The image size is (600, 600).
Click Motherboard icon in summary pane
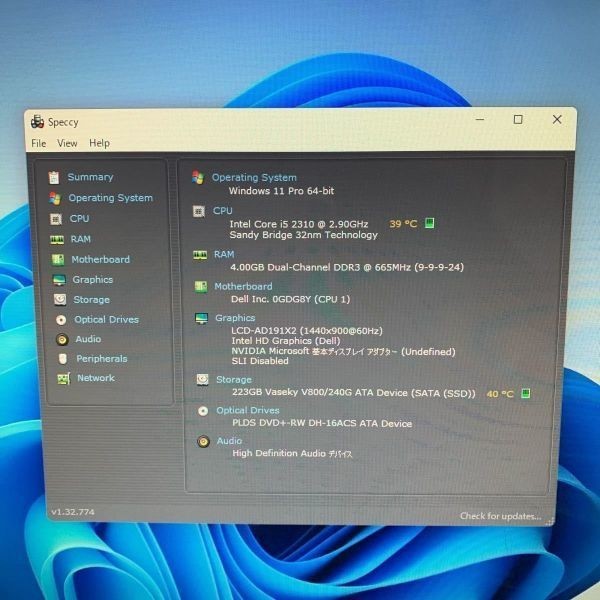click(x=201, y=287)
